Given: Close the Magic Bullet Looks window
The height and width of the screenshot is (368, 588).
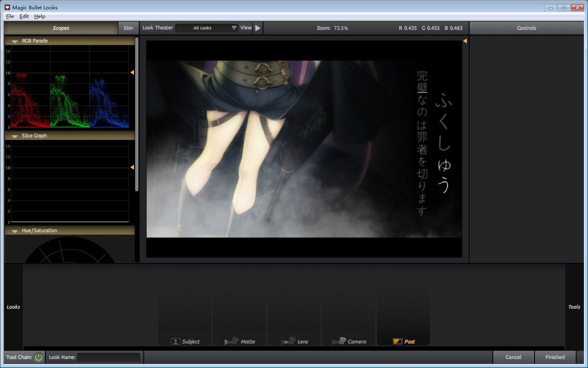Looking at the screenshot, I should [577, 7].
